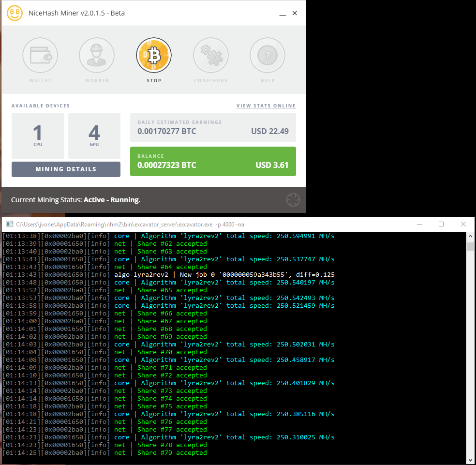Click the console scrollbar up arrow
Image resolution: width=476 pixels, height=465 pixels.
coord(470,236)
